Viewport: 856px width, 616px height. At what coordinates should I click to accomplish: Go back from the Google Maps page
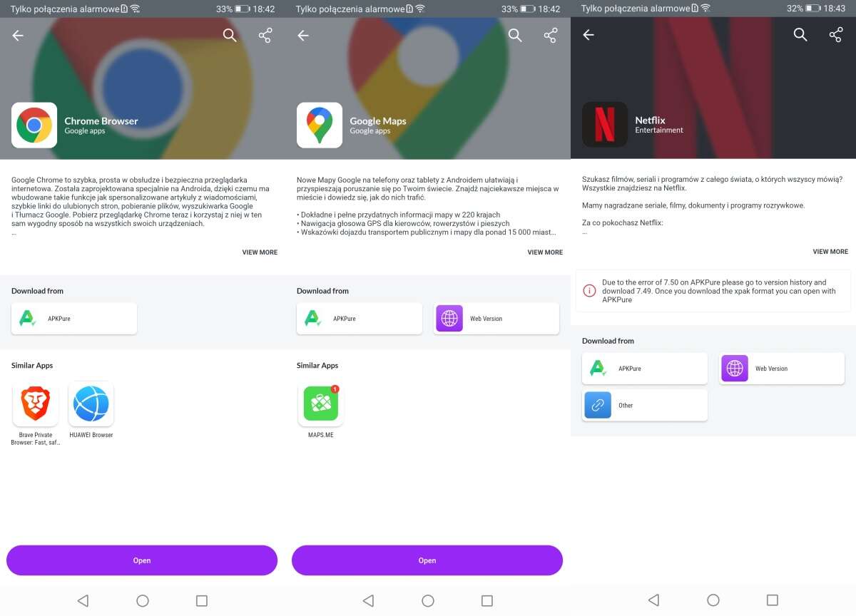click(x=302, y=34)
